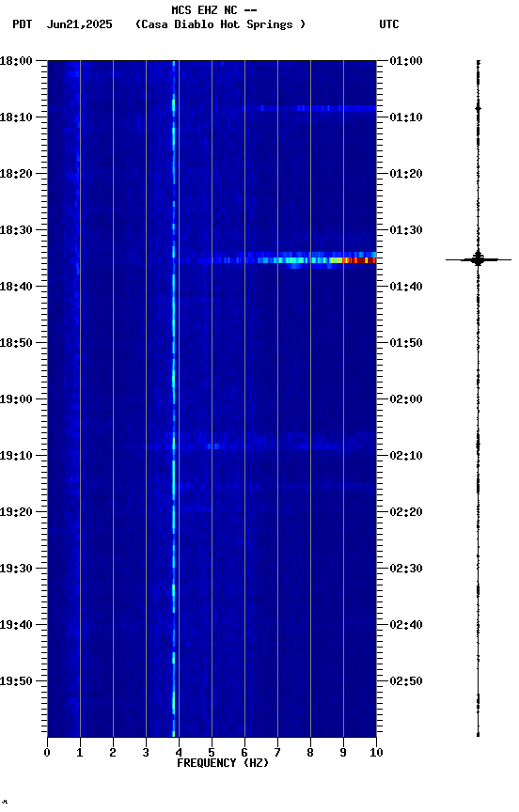Click the 01:20 UTC time label
Viewport: 519px width, 812px height.
(406, 174)
